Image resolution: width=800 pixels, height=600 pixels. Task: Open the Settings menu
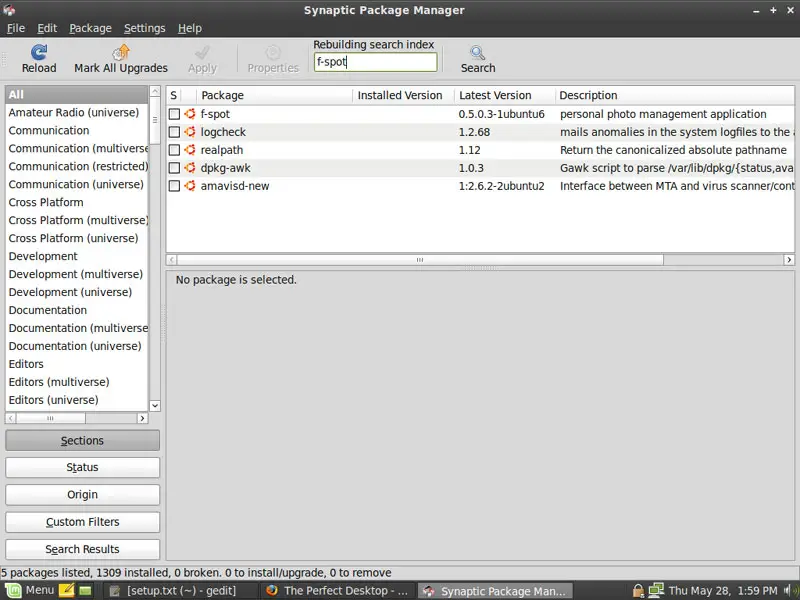pos(144,28)
